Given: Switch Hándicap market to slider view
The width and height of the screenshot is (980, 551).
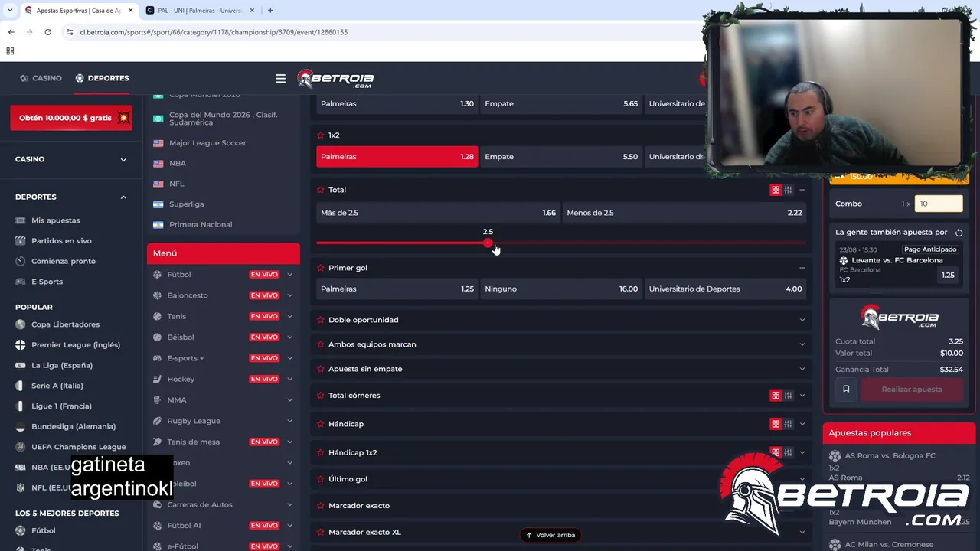Looking at the screenshot, I should click(788, 424).
